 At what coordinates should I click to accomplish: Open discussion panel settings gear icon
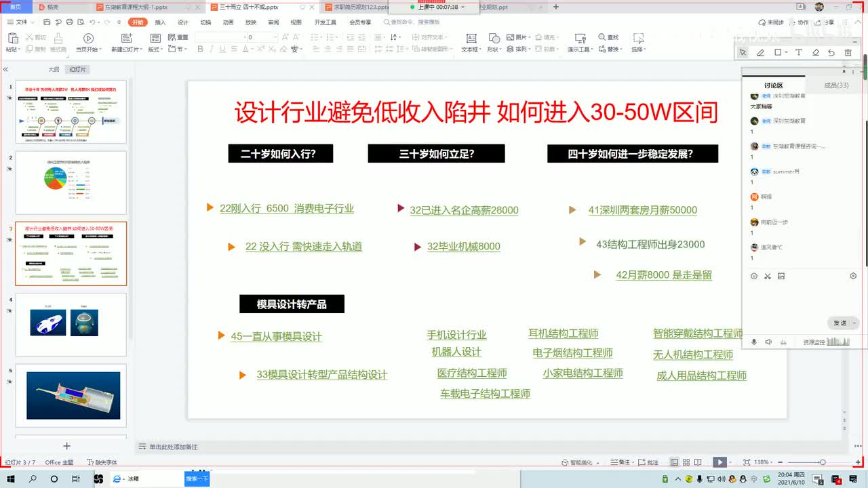[x=853, y=276]
